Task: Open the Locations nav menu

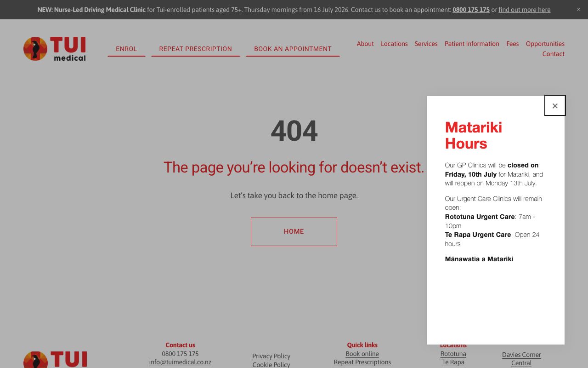Action: pyautogui.click(x=394, y=44)
